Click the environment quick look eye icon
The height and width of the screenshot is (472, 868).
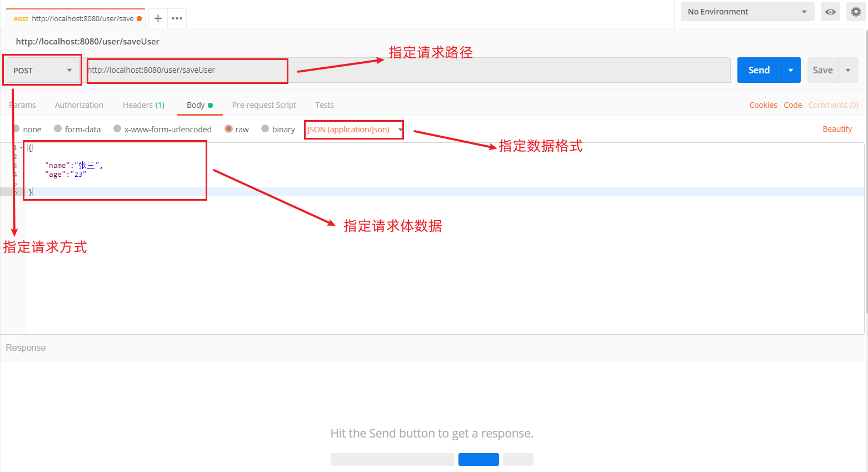pos(830,12)
